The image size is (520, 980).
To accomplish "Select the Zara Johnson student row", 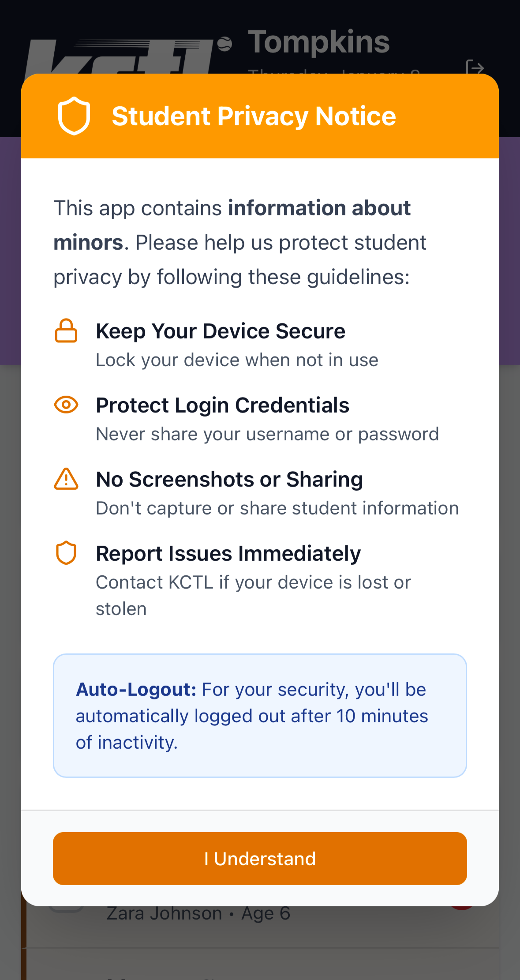I will [198, 913].
